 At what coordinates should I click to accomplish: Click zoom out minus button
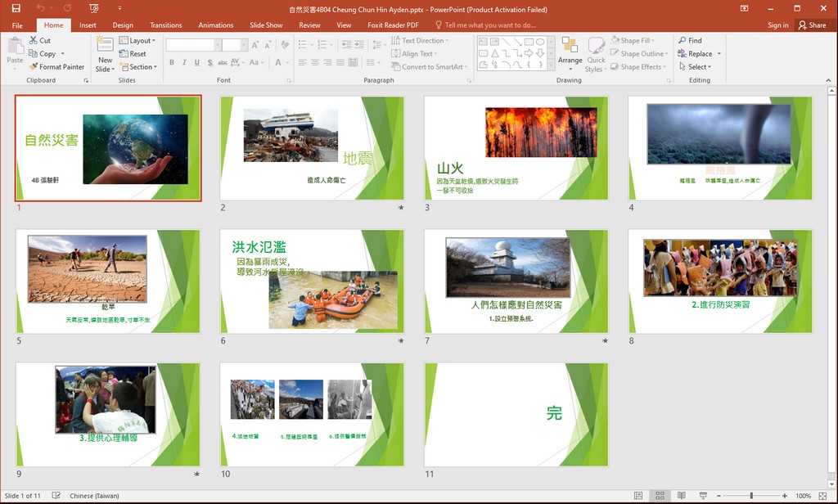tap(719, 496)
